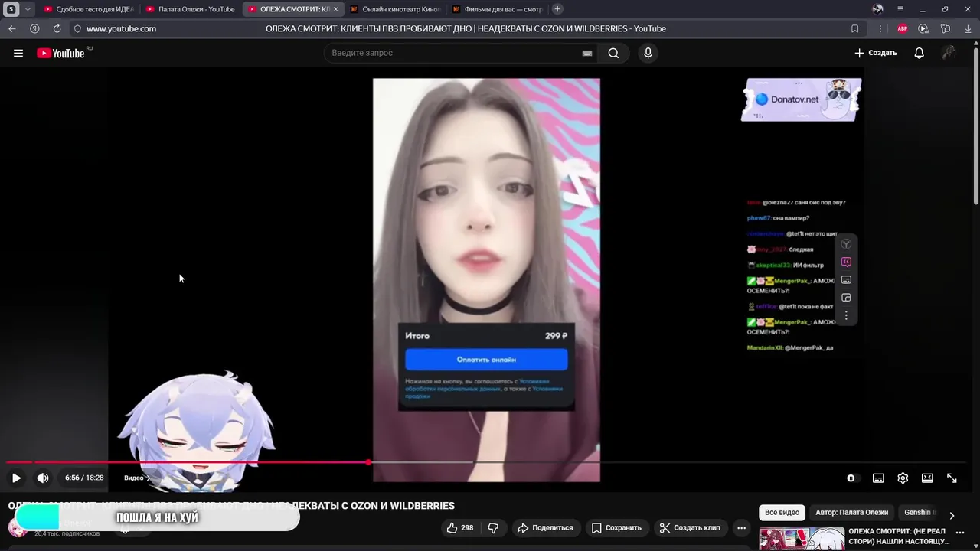This screenshot has width=980, height=551.
Task: Open the tab list dropdown arrow
Action: point(28,9)
